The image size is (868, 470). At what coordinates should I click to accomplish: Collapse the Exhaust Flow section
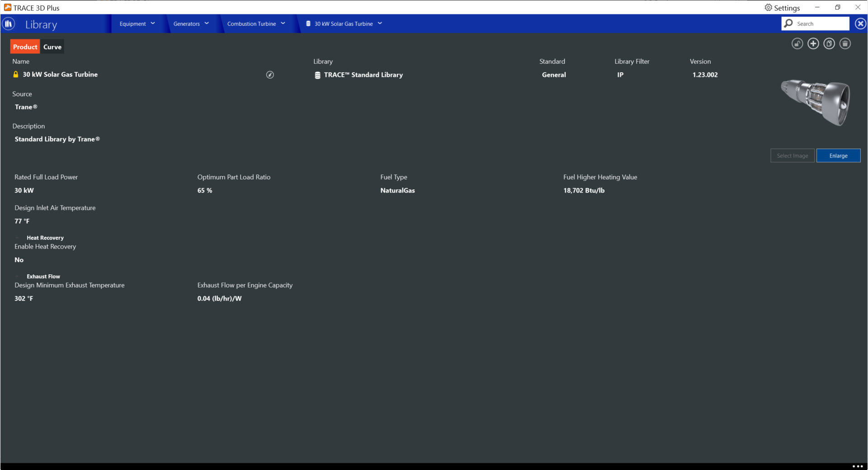[18, 277]
